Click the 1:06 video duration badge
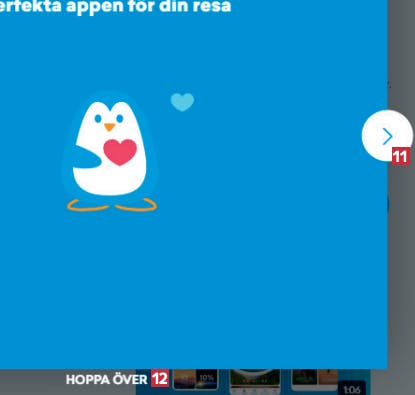 [352, 389]
